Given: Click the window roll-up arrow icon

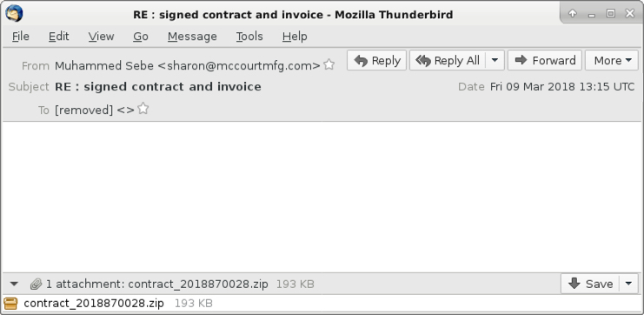Looking at the screenshot, I should pyautogui.click(x=573, y=14).
